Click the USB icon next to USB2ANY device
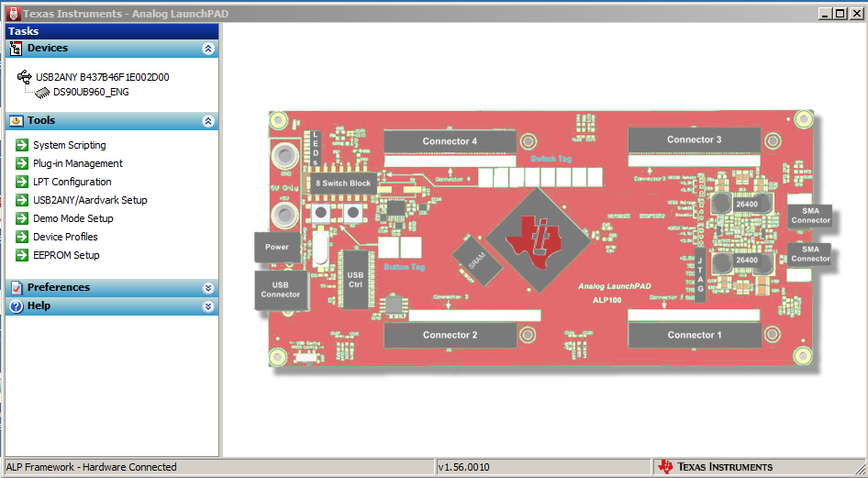868x478 pixels. tap(24, 77)
